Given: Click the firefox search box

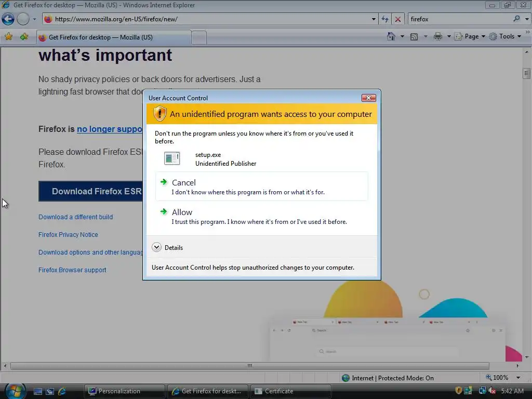Looking at the screenshot, I should 460,19.
